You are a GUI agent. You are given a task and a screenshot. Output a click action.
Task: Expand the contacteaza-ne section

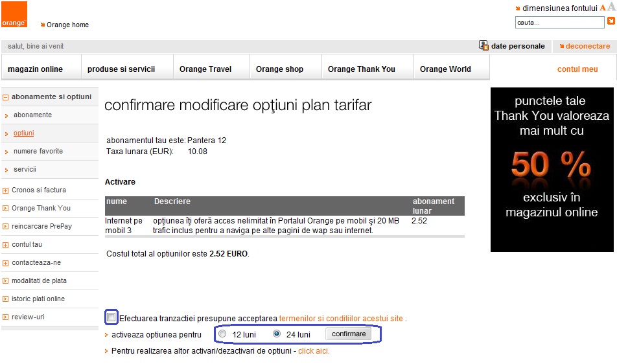pyautogui.click(x=5, y=263)
